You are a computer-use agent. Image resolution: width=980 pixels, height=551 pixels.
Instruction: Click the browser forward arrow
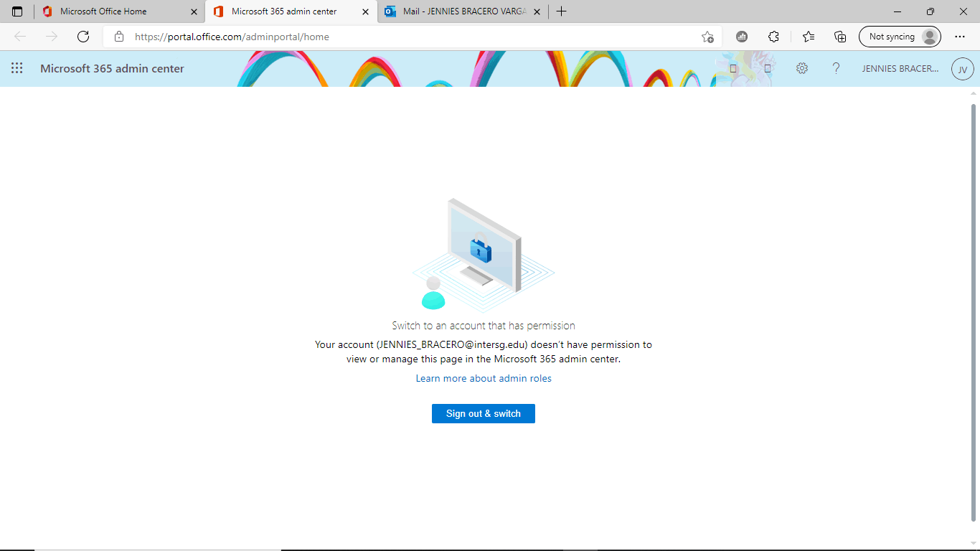click(52, 37)
